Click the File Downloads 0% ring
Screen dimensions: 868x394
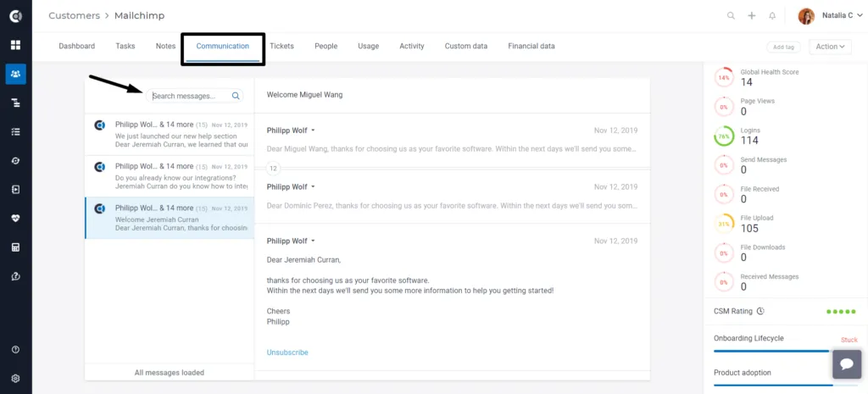(x=724, y=252)
